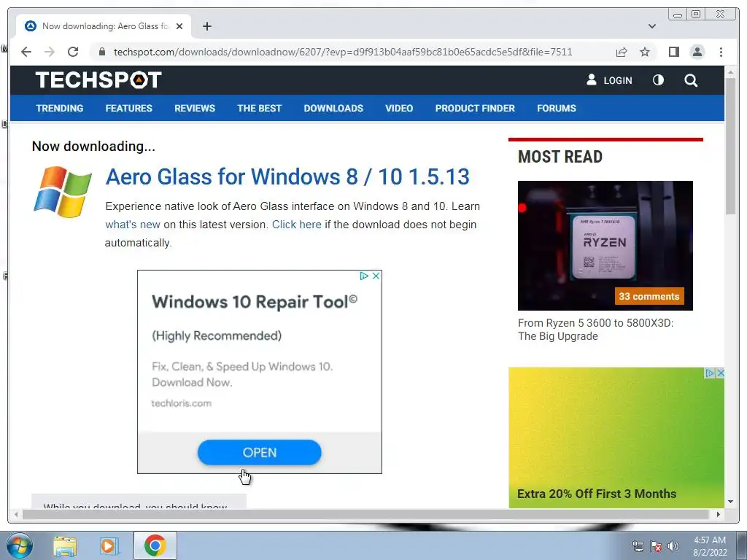This screenshot has width=747, height=560.
Task: Go back using the browser back arrow
Action: pos(26,52)
